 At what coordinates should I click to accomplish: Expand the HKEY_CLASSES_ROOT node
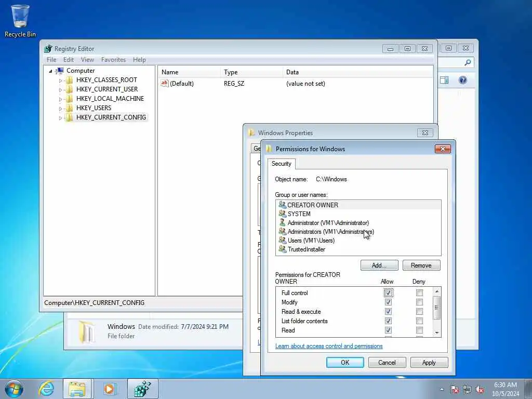pos(60,81)
